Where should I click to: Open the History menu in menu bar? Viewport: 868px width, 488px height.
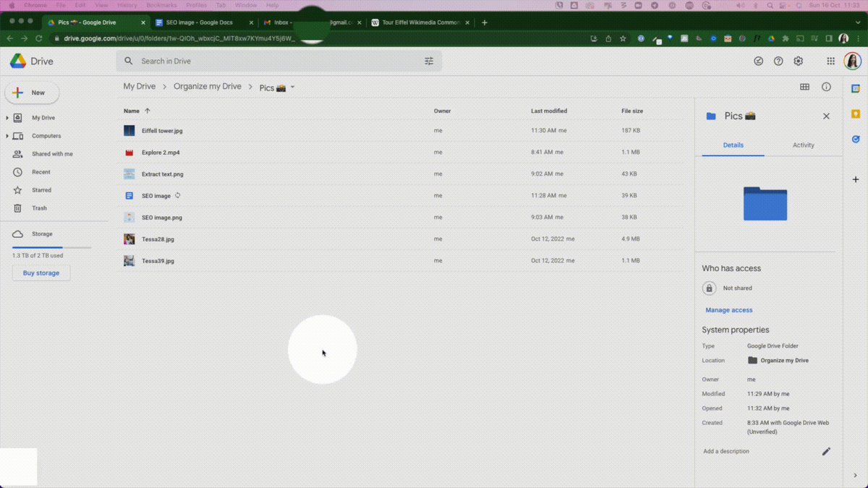pyautogui.click(x=127, y=5)
